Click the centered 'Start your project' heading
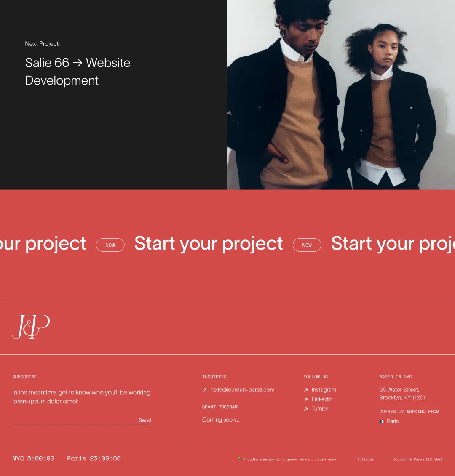The image size is (455, 476). tap(209, 244)
